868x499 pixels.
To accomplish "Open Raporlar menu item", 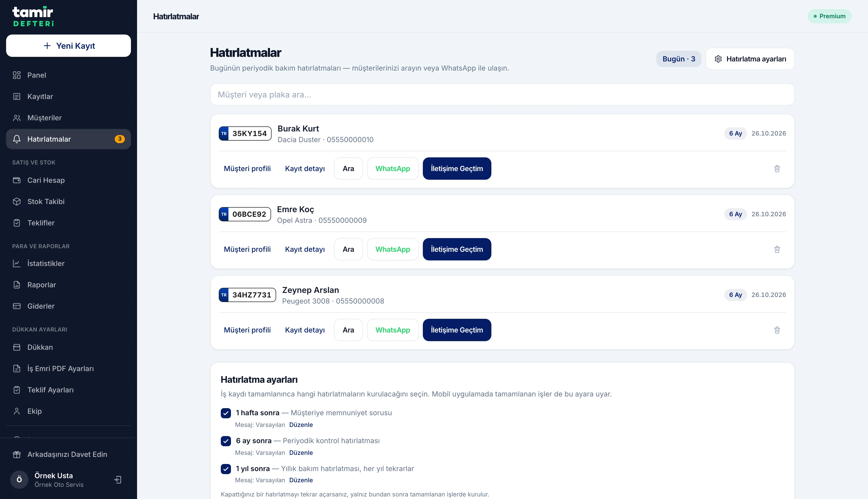I will 68,285.
